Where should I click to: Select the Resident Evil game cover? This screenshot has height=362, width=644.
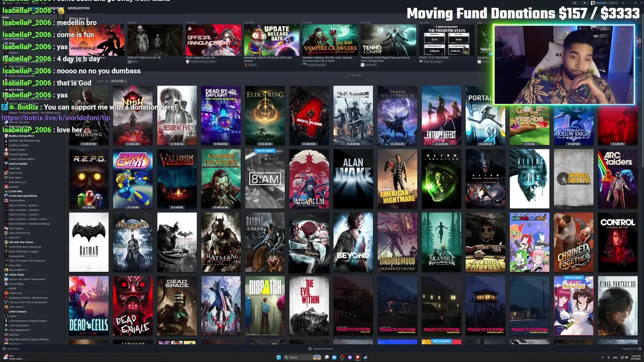177,115
